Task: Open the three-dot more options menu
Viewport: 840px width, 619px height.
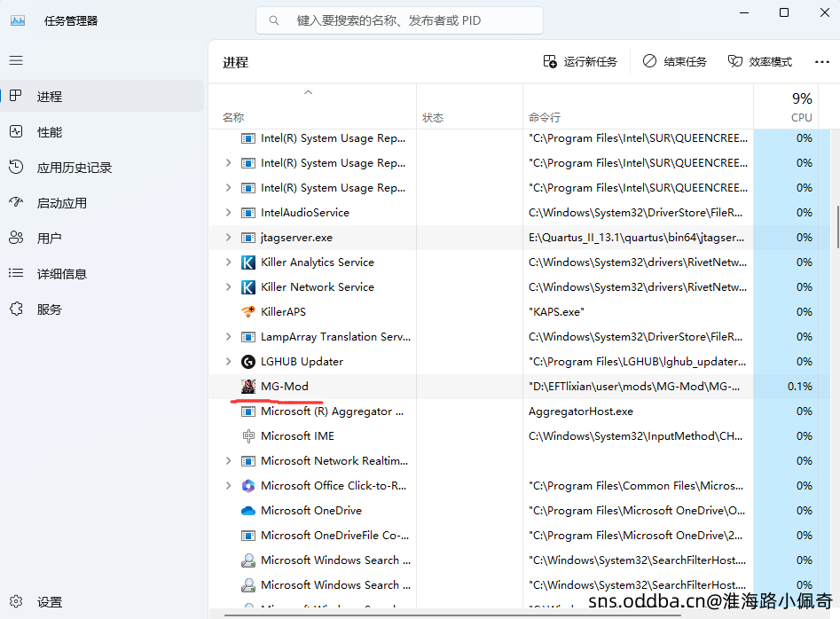Action: pos(821,61)
